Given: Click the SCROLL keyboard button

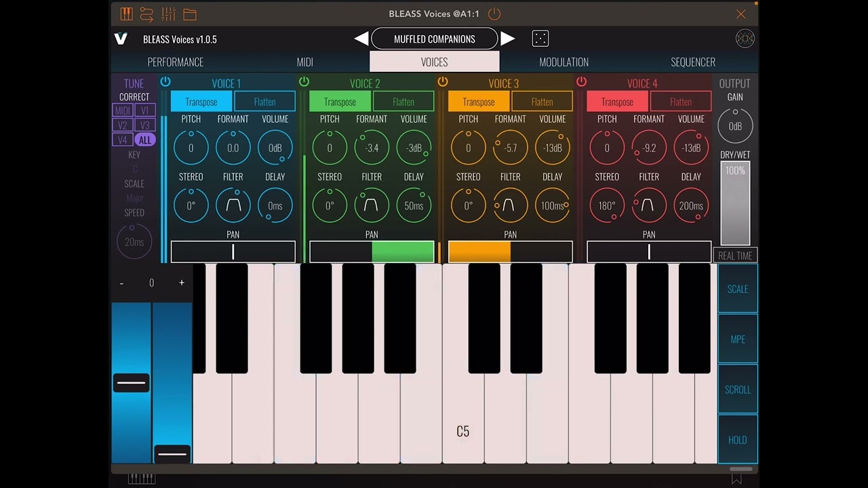Looking at the screenshot, I should point(738,390).
